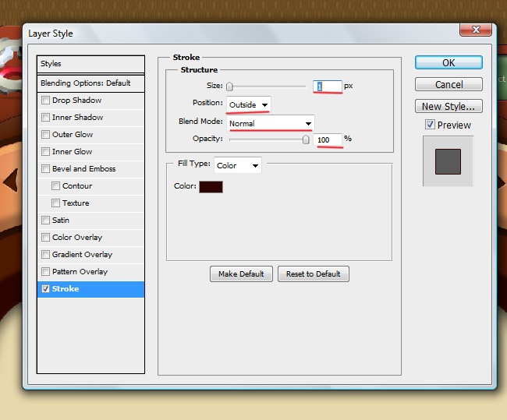Open the Position dropdown set to Outside
The height and width of the screenshot is (420, 507).
pyautogui.click(x=249, y=104)
